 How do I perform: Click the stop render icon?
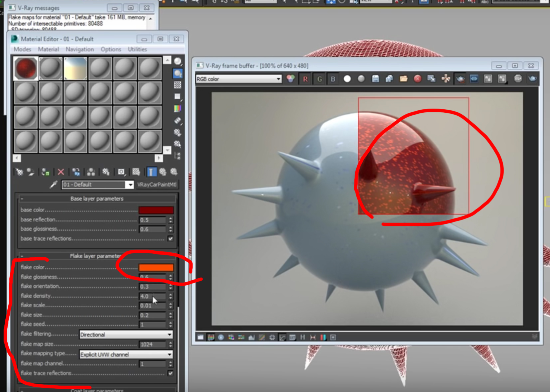click(518, 79)
